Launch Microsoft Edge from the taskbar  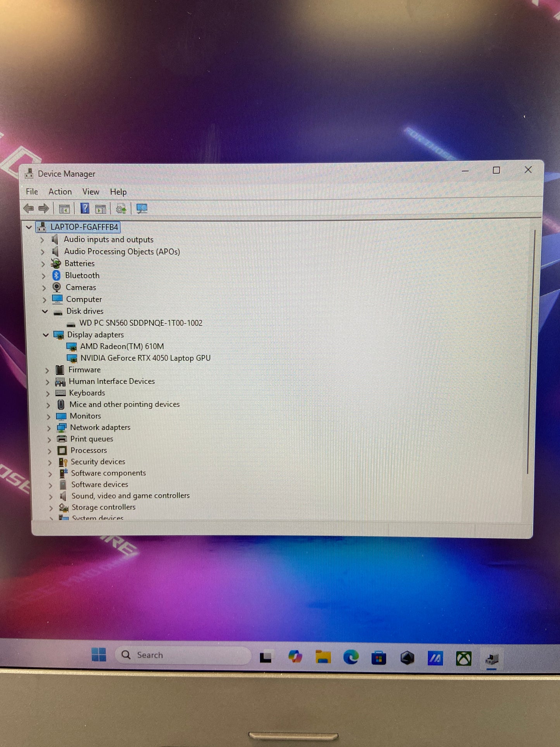[351, 657]
